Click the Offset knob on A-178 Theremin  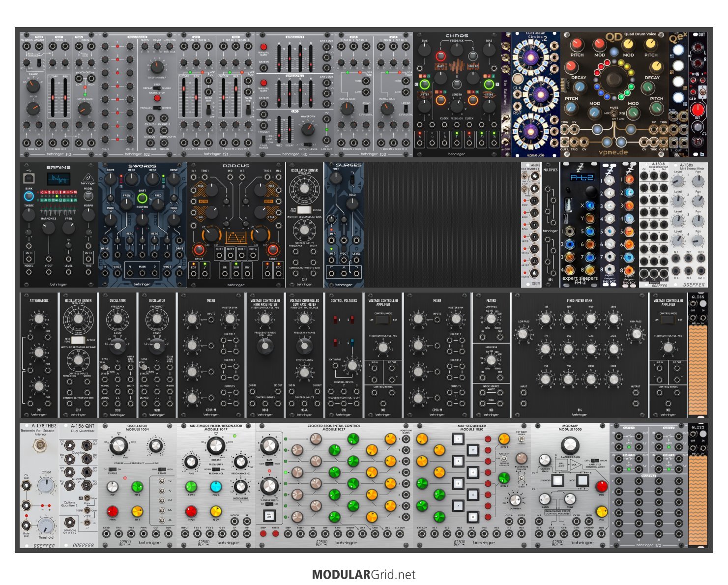[x=46, y=486]
